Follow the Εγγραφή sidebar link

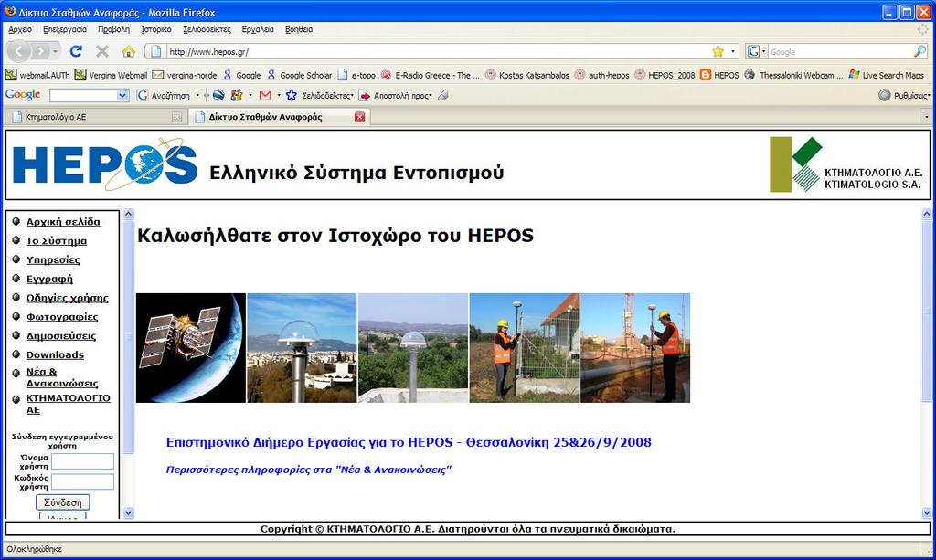click(49, 280)
